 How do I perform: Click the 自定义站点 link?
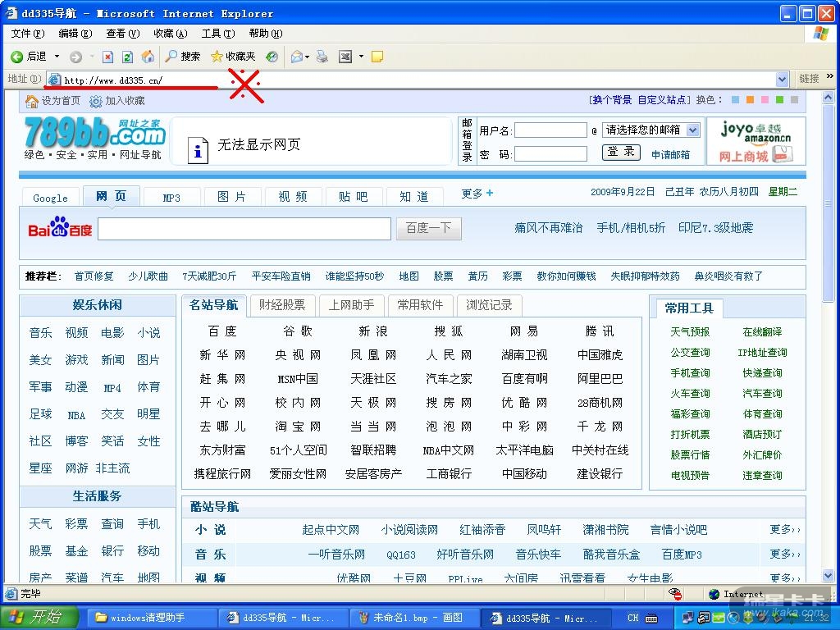coord(662,99)
